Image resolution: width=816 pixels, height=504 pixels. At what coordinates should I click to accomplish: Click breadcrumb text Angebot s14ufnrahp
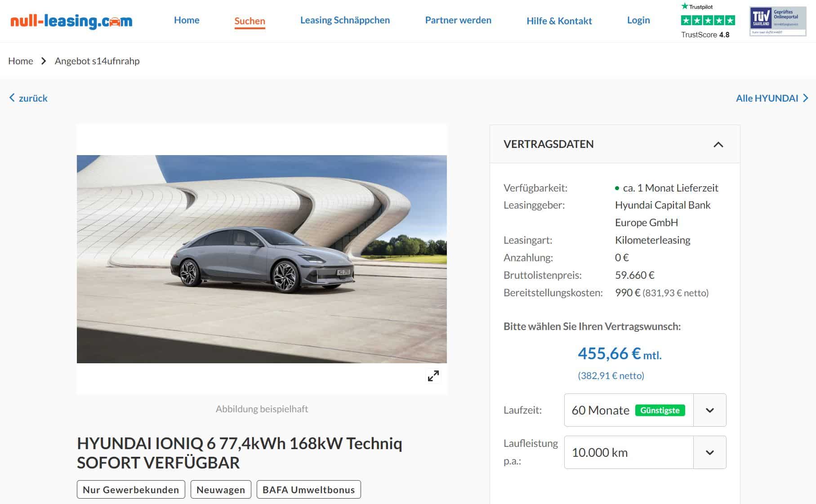(x=97, y=61)
